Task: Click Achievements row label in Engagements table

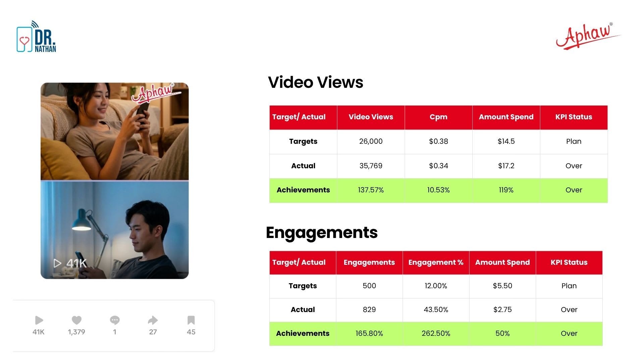Action: 303,334
